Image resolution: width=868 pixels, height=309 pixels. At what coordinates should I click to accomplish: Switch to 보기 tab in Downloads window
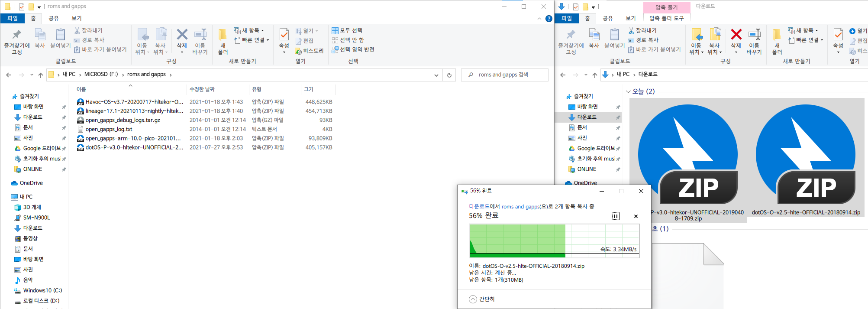(631, 18)
